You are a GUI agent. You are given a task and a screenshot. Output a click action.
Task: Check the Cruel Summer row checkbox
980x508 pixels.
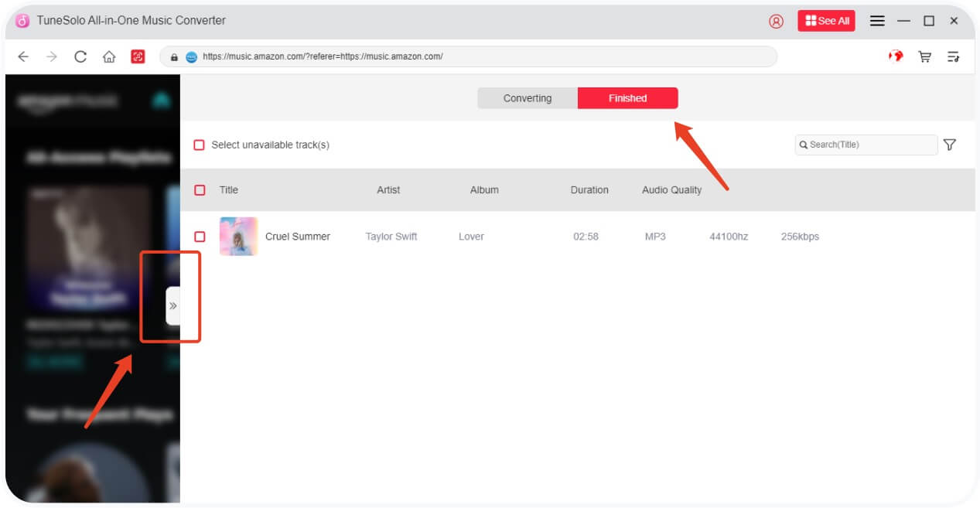tap(200, 237)
